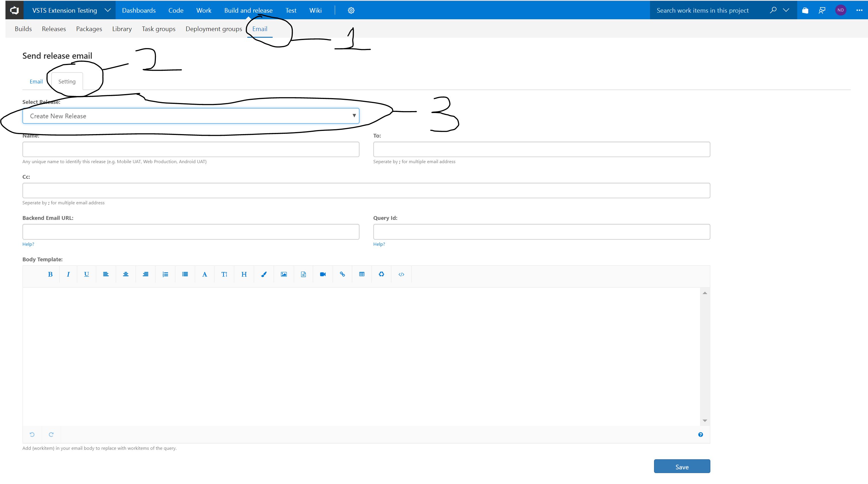Open the Releases hub menu item

[x=54, y=29]
